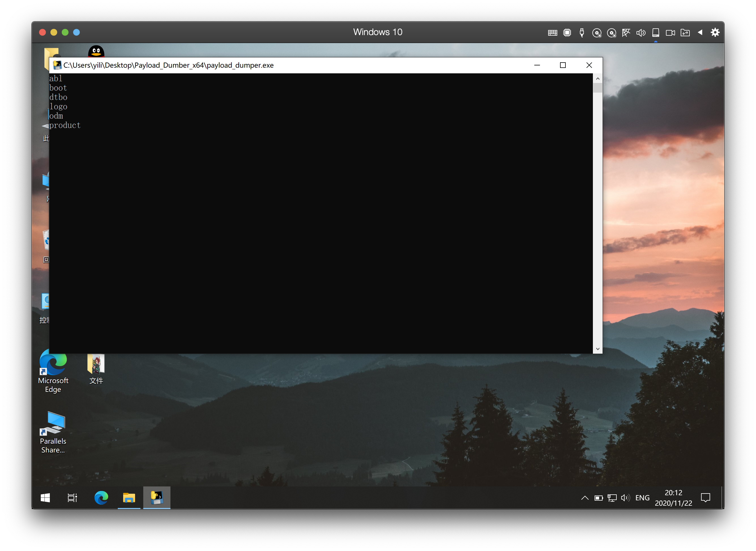The width and height of the screenshot is (756, 551).
Task: Click the network icon in the system tray
Action: pos(612,498)
